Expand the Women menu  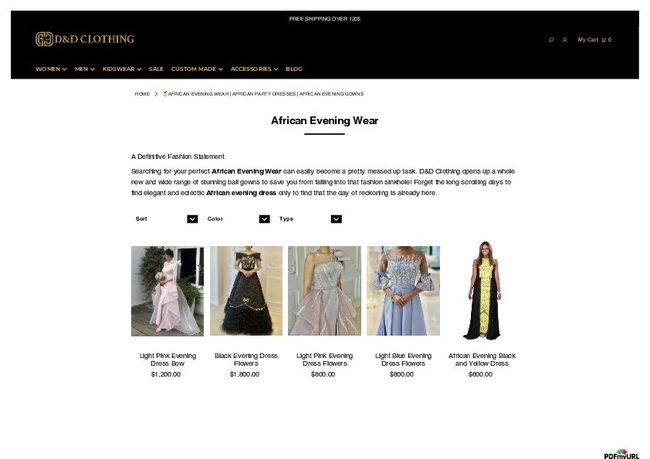(51, 69)
